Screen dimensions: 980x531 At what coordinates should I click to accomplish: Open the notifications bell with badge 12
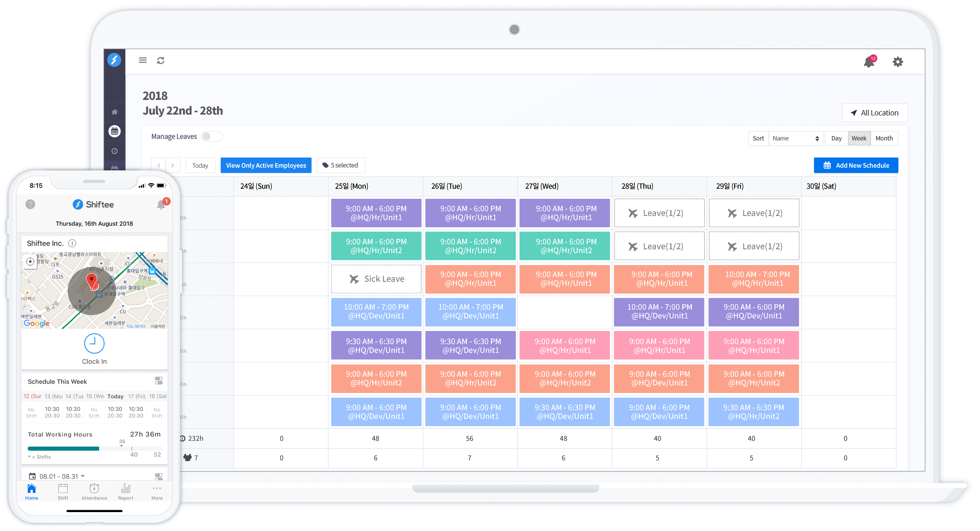[x=869, y=62]
